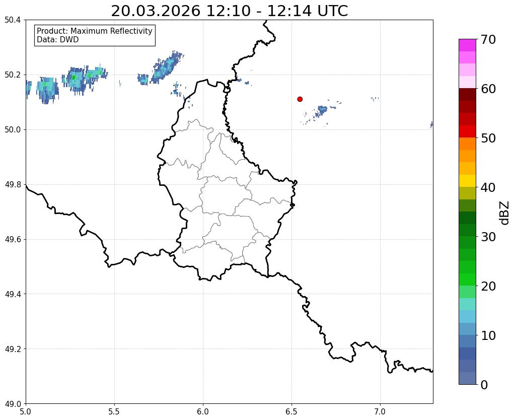Image resolution: width=515 pixels, height=420 pixels.
Task: Click the light pink colorbar segment above 60
Action: click(x=467, y=82)
